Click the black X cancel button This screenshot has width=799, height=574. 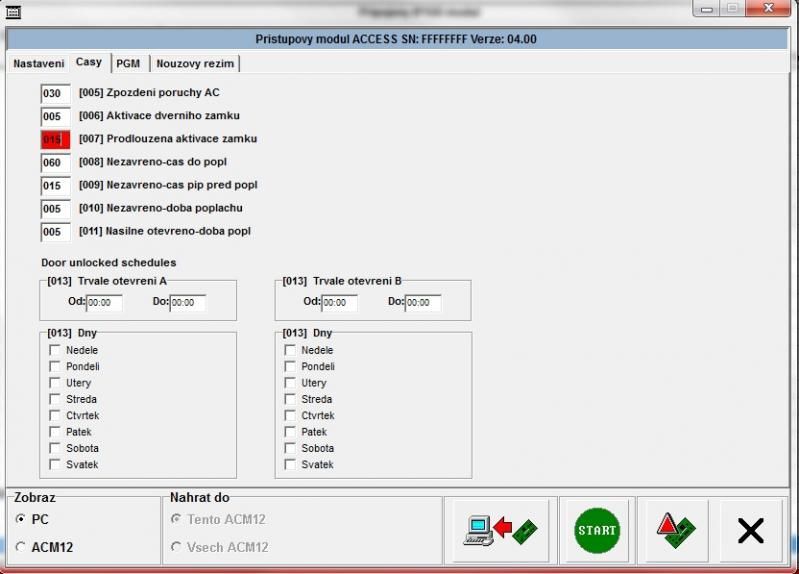750,531
